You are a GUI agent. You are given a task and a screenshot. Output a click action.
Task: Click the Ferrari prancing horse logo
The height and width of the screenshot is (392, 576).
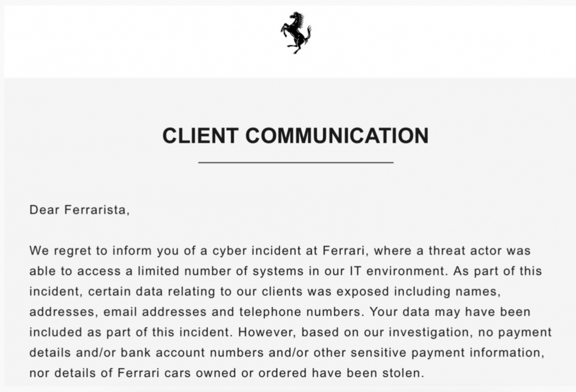click(296, 32)
